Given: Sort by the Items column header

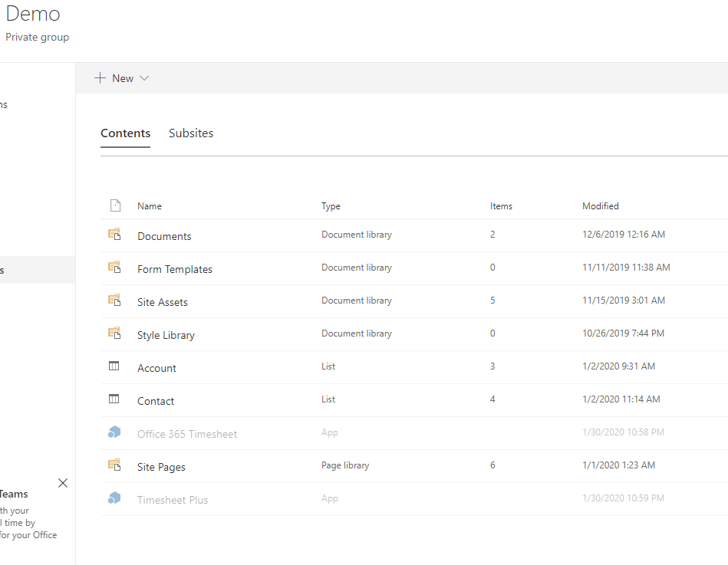Looking at the screenshot, I should 501,206.
